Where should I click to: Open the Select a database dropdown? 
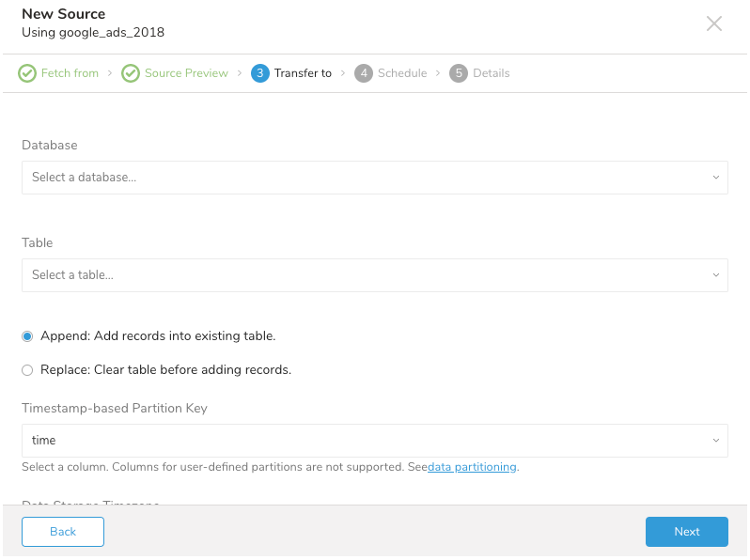[x=374, y=178]
